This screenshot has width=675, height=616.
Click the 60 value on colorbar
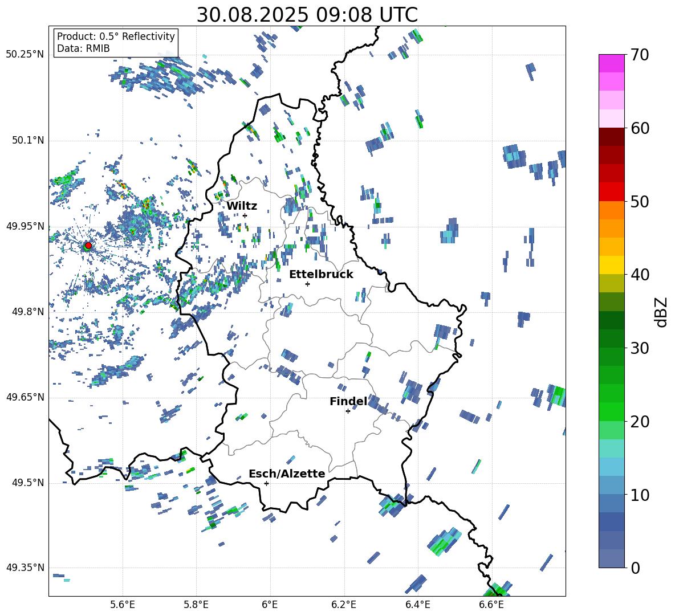[640, 128]
